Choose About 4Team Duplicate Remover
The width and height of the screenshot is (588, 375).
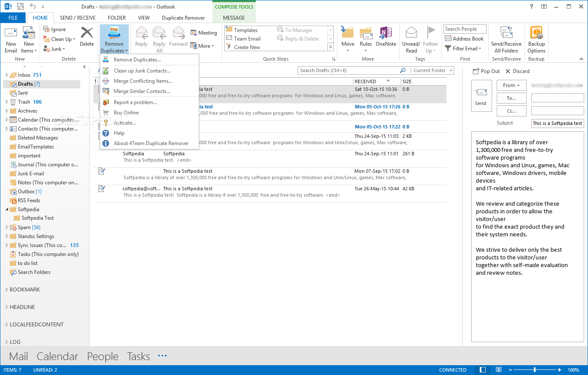(x=150, y=143)
